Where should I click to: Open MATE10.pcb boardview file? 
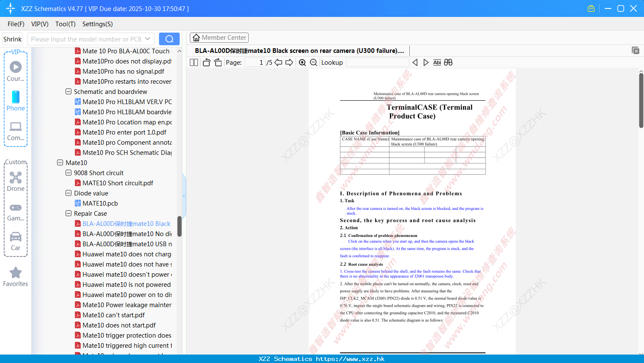[100, 203]
